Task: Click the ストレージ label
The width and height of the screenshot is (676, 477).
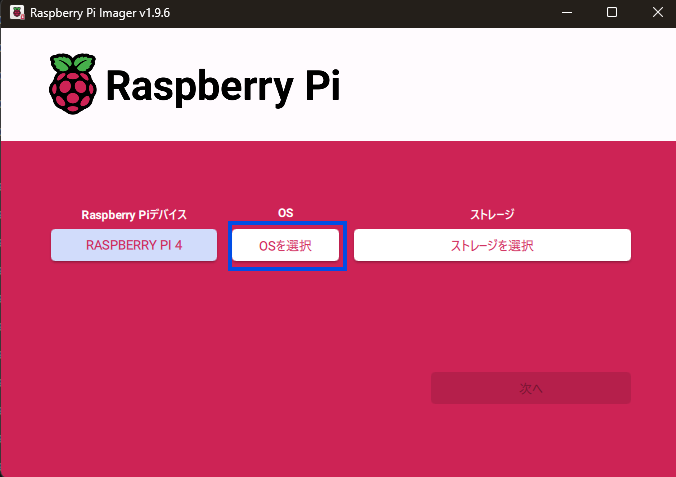Action: pyautogui.click(x=492, y=214)
